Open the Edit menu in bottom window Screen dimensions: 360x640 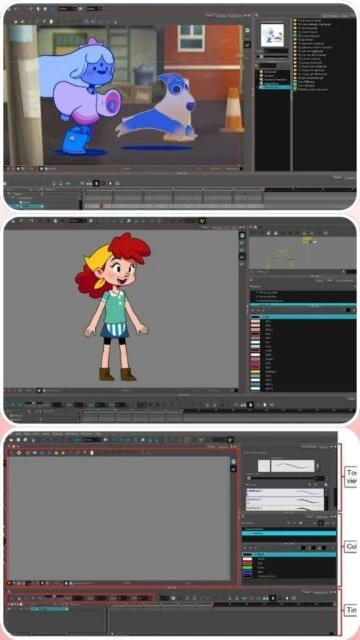click(27, 433)
